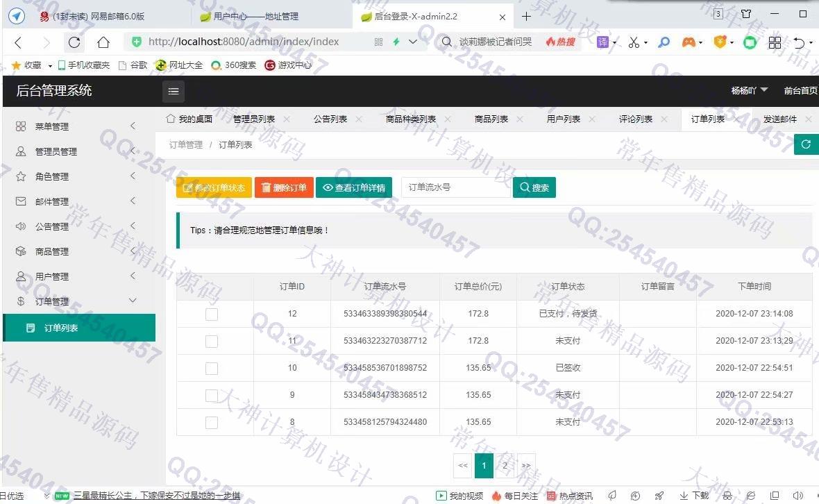Go to browser home page icon

103,42
